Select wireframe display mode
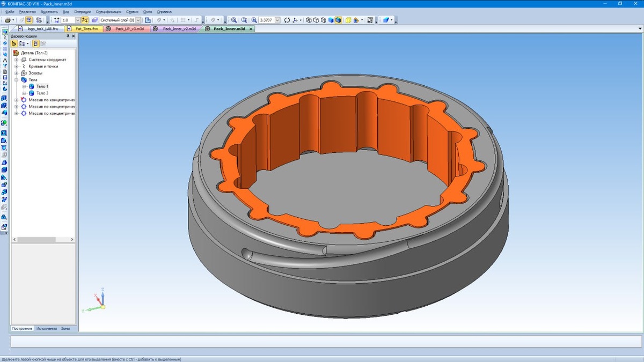 click(x=309, y=20)
